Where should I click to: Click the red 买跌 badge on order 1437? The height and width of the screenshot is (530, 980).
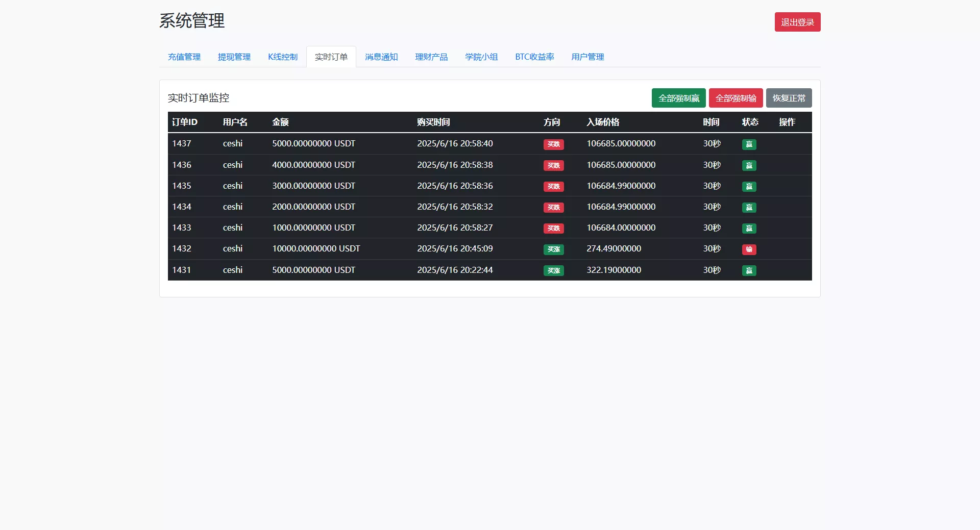pos(553,144)
